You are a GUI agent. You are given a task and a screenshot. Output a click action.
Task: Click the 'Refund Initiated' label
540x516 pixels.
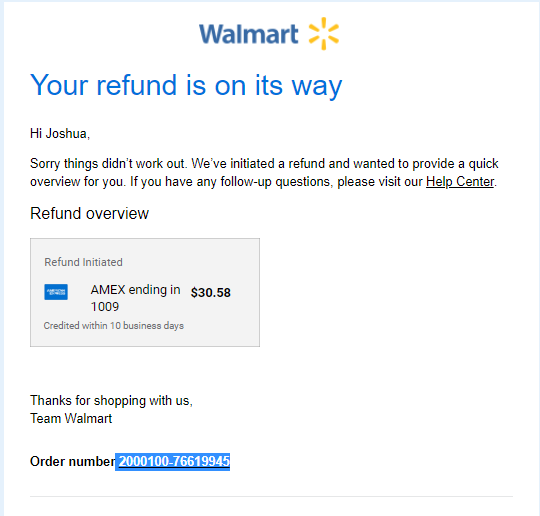83,262
